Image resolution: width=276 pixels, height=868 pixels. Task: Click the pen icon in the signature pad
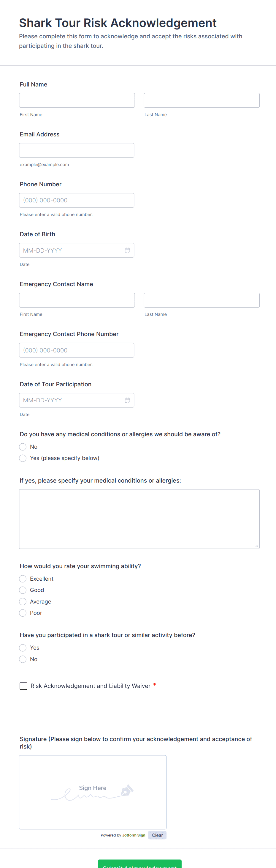pos(127,790)
